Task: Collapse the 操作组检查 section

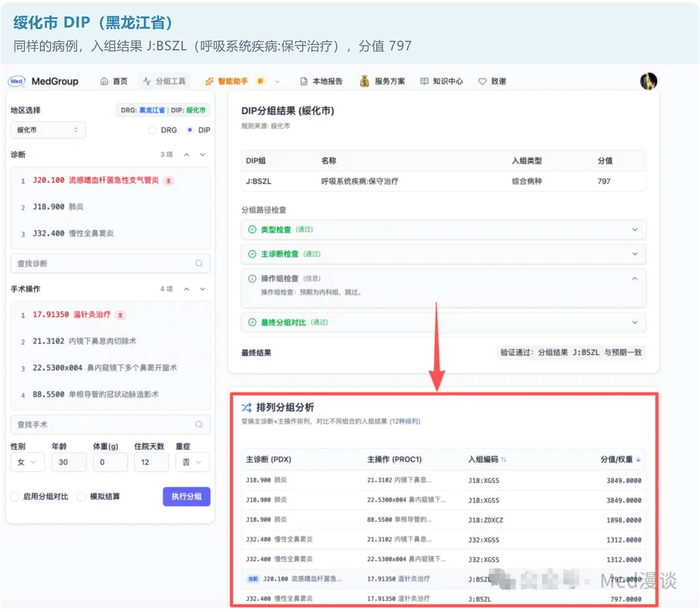Action: coord(634,279)
